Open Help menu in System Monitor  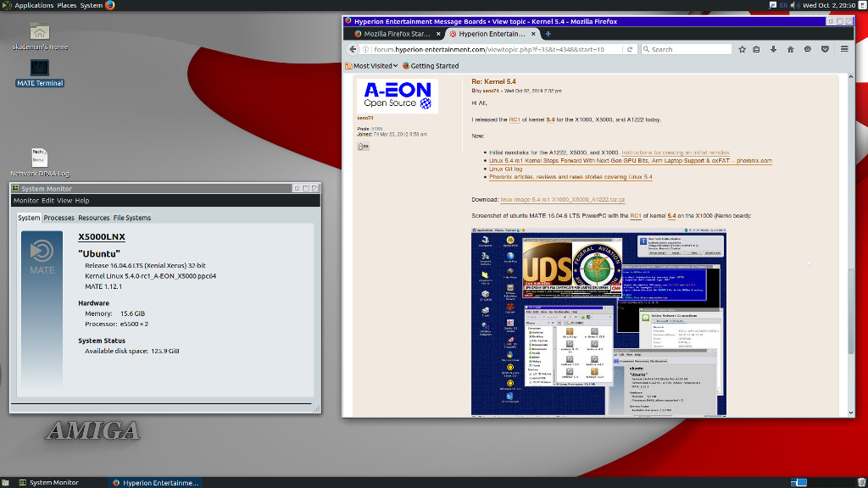[x=82, y=200]
